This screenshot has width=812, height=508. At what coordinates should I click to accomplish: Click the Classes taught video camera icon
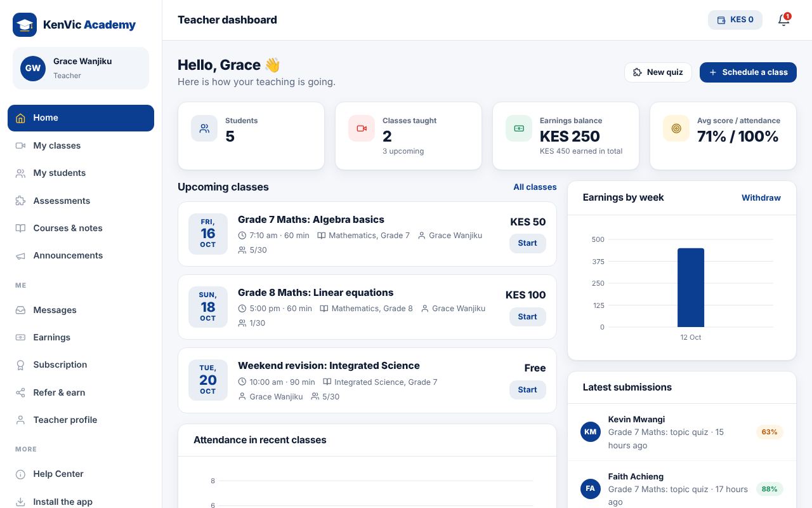point(362,128)
